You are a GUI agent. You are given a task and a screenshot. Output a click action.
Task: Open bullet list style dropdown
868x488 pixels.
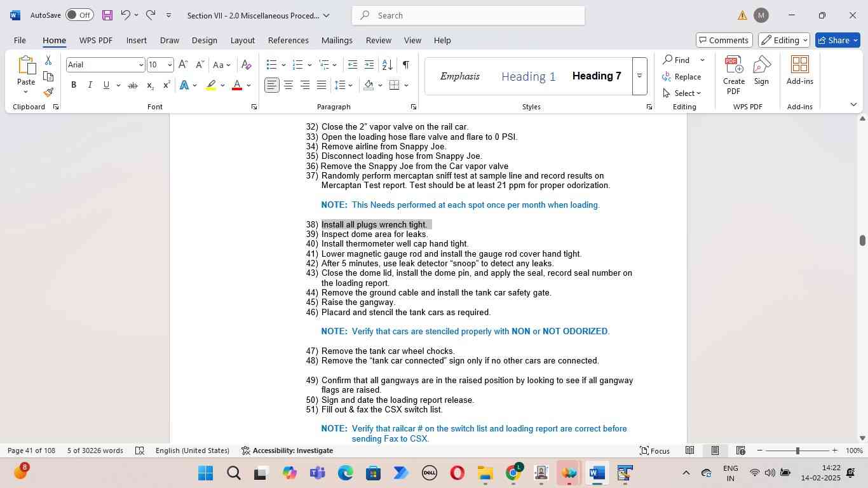[x=283, y=65]
